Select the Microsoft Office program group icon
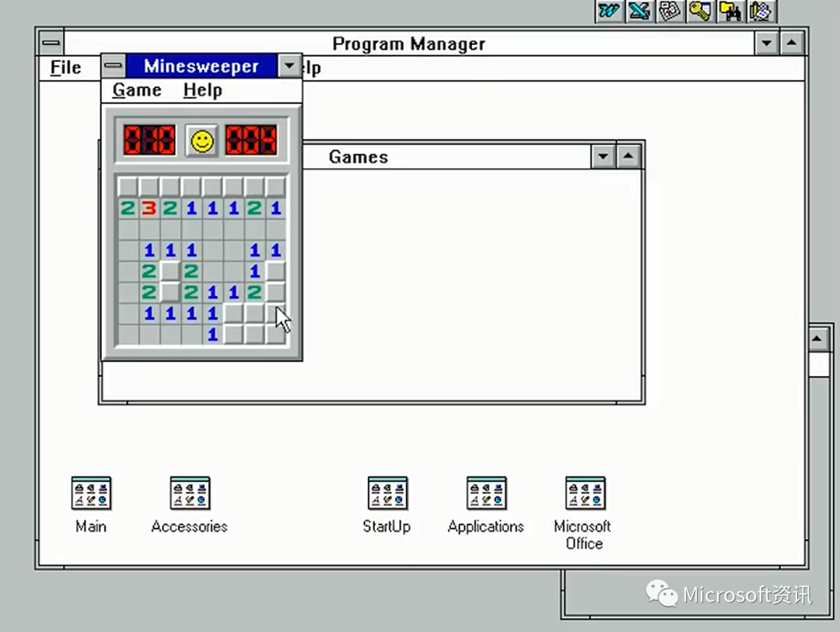 [x=584, y=512]
